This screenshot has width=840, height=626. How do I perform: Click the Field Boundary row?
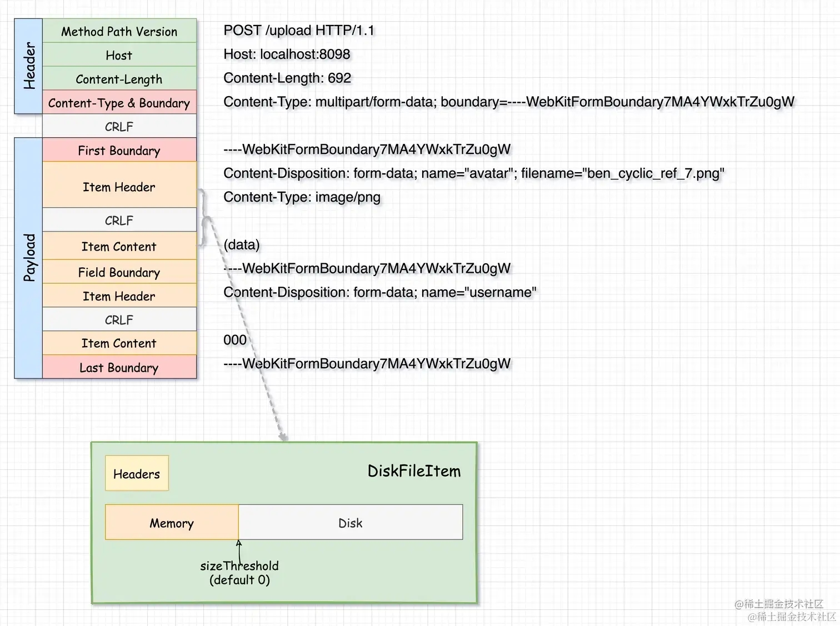coord(119,272)
